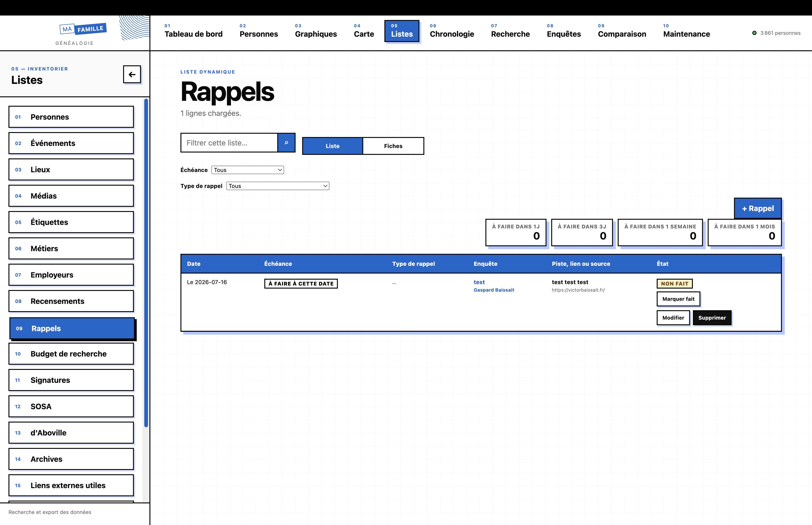Open the Comparaison tab
The width and height of the screenshot is (812, 525).
(622, 31)
